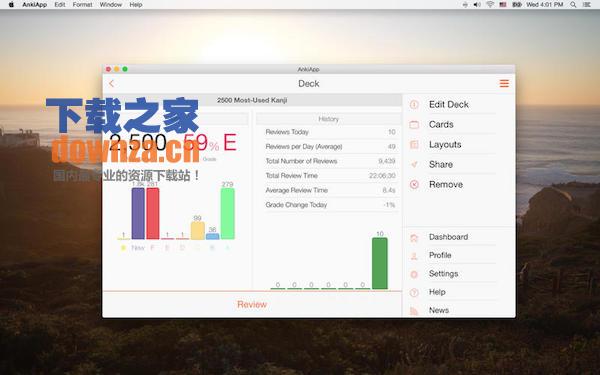Screen dimensions: 600x375
Task: Click the 'Deck' header title
Action: tap(309, 83)
